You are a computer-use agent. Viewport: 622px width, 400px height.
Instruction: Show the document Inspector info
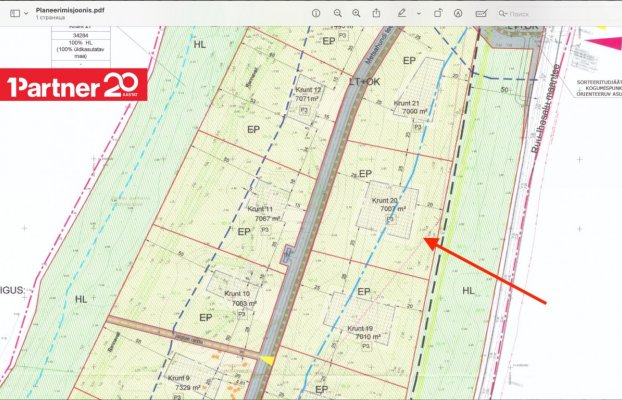coord(315,14)
